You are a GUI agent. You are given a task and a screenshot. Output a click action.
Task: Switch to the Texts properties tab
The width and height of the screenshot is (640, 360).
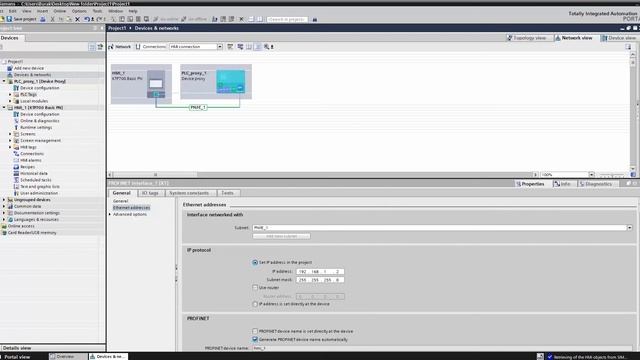point(227,193)
